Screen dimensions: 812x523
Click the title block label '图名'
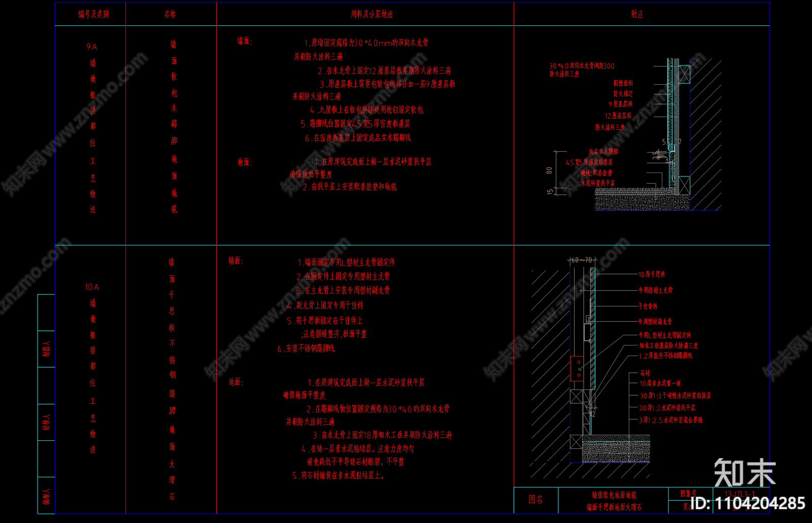click(x=536, y=500)
